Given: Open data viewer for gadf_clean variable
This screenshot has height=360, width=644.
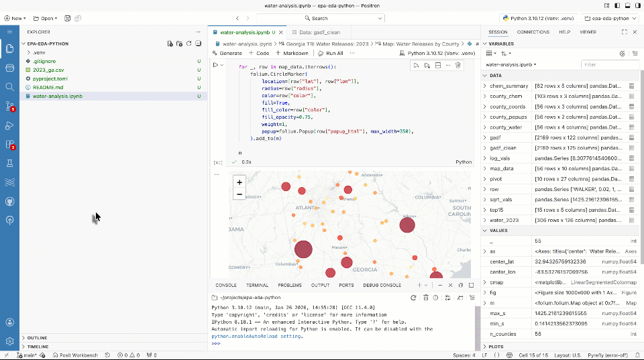Looking at the screenshot, I should coord(631,147).
